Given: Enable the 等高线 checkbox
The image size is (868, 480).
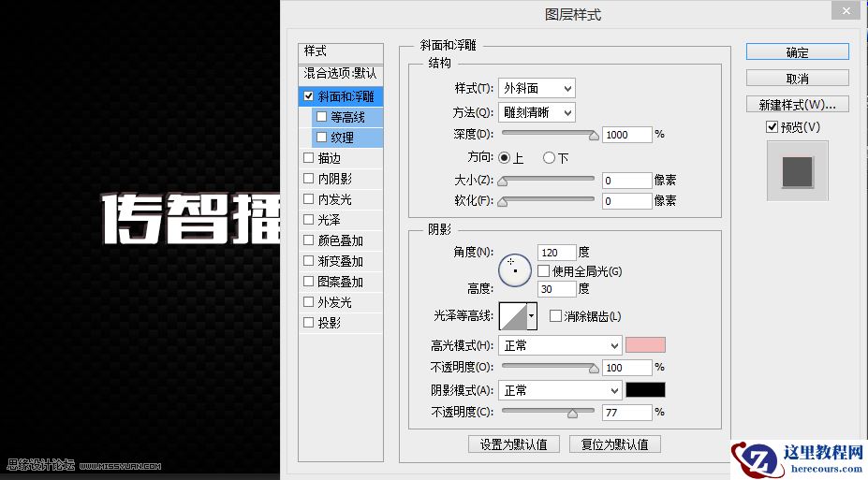Looking at the screenshot, I should coord(321,117).
